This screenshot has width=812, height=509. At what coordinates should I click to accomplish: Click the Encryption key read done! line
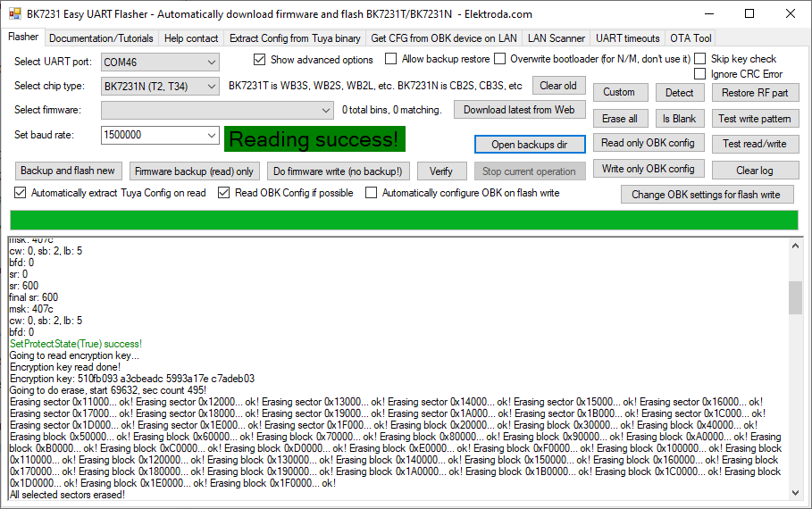click(64, 367)
